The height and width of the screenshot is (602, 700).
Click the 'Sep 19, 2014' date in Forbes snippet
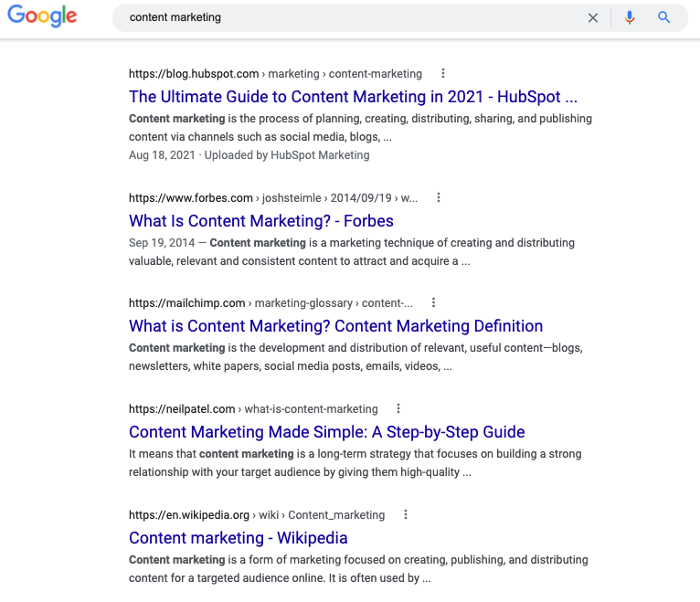click(x=162, y=243)
